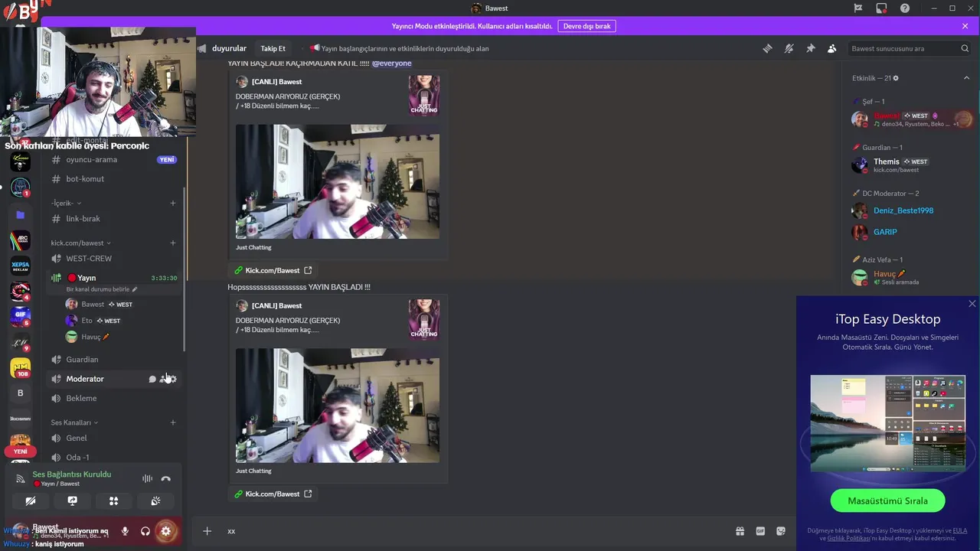980x551 pixels.
Task: Click the voice connection signal icon
Action: click(21, 479)
